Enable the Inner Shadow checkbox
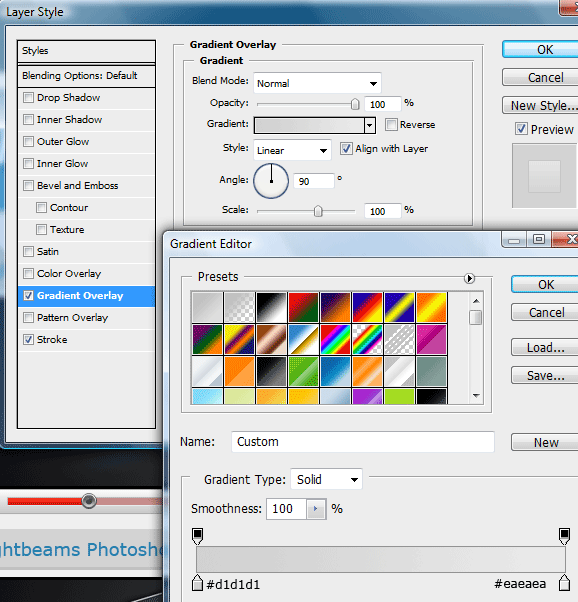This screenshot has width=578, height=602. click(28, 119)
